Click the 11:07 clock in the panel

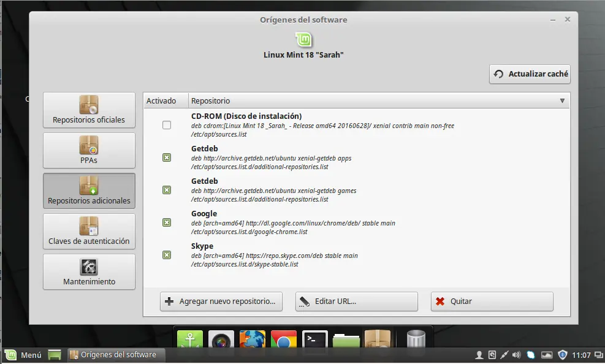[x=581, y=355]
